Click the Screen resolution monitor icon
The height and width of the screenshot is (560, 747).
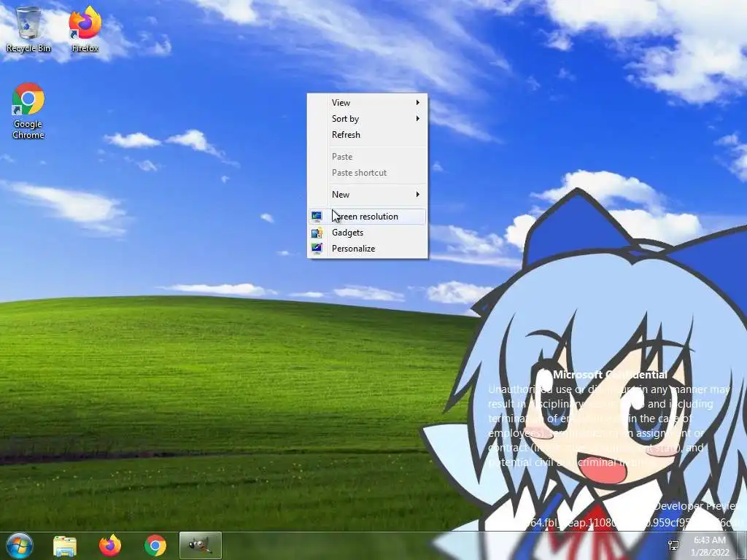317,217
